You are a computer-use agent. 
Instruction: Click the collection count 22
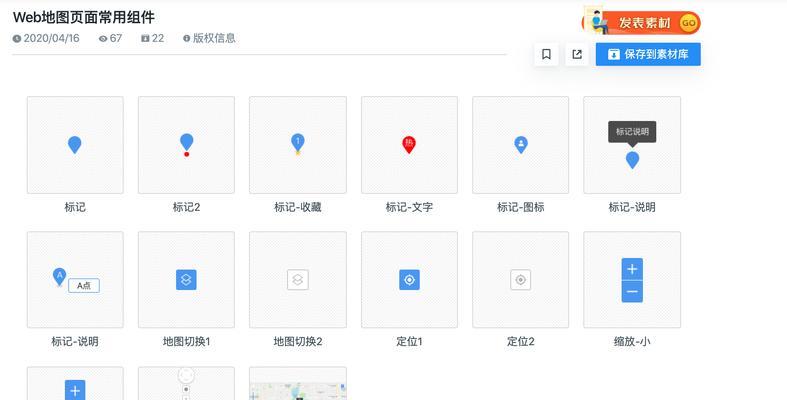[x=158, y=38]
